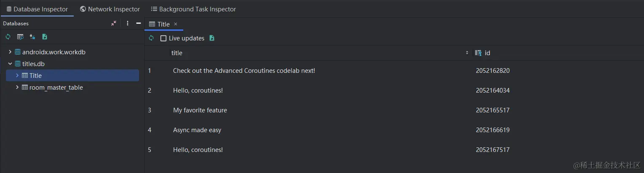
Task: Expand the room_master_table node
Action: point(17,88)
